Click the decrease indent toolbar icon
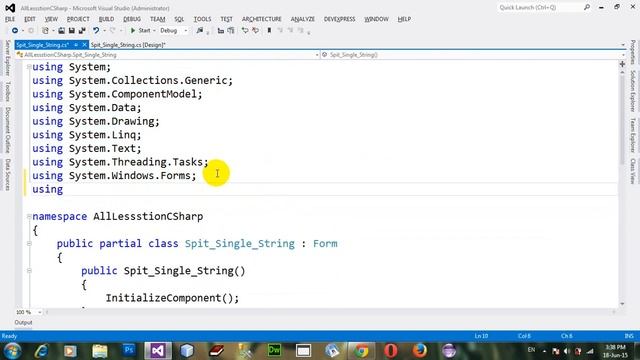Screen dimensions: 640x360 click(221, 31)
